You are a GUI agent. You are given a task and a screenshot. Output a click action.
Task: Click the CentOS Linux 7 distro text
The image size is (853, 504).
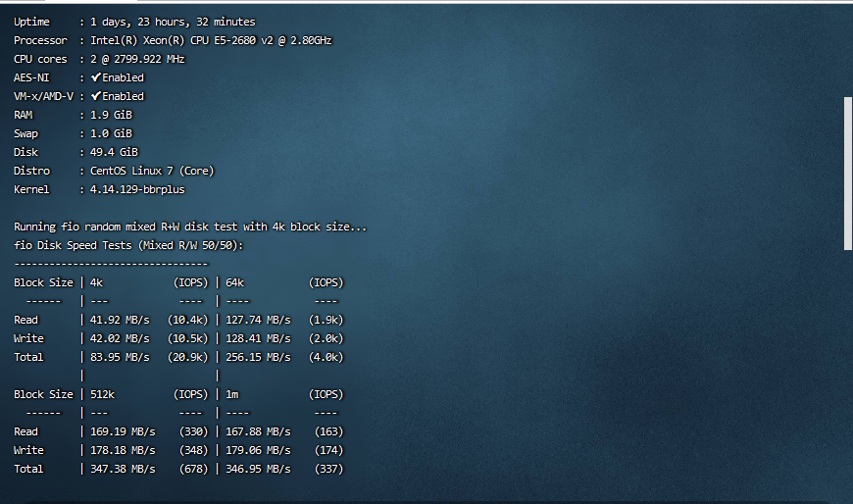pyautogui.click(x=152, y=171)
